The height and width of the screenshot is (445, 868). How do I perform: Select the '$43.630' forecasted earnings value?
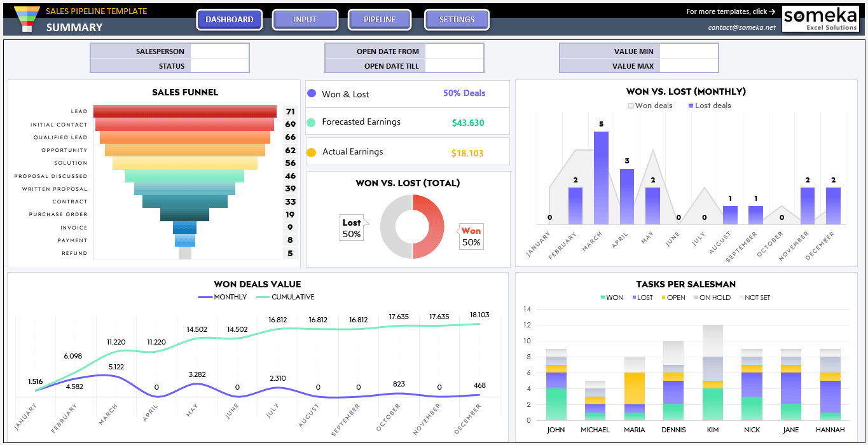tap(468, 123)
